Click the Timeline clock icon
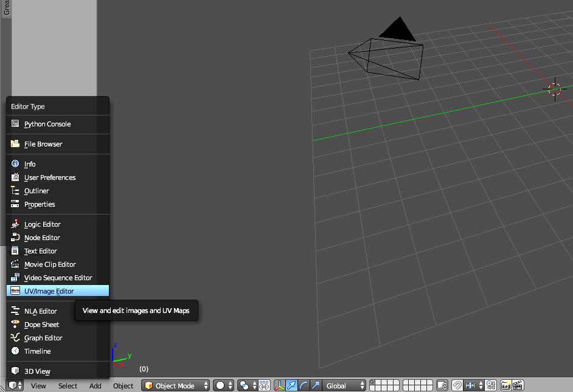The width and height of the screenshot is (573, 392). pyautogui.click(x=15, y=351)
